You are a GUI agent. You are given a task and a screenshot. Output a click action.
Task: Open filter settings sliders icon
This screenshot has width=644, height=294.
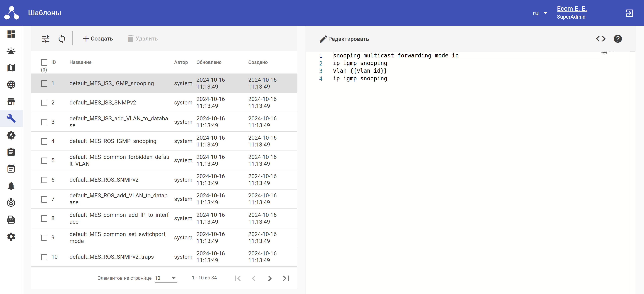pos(45,39)
